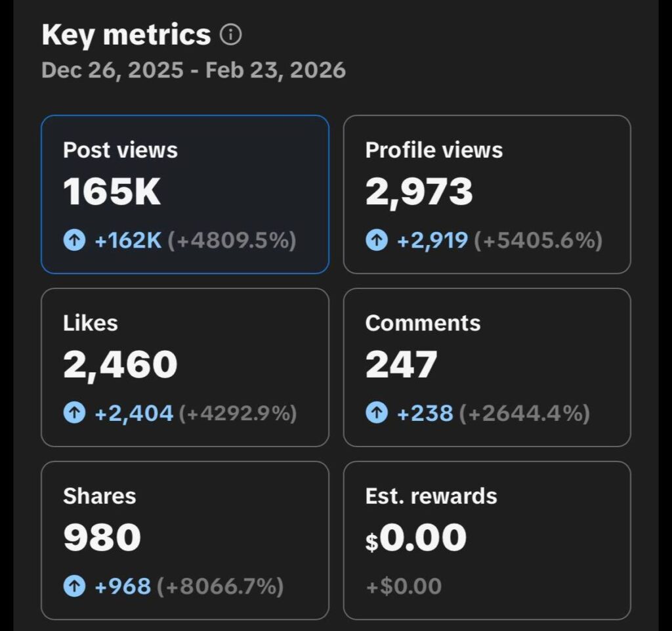This screenshot has width=672, height=631.
Task: Click the +2,404 likes change value
Action: click(x=134, y=414)
